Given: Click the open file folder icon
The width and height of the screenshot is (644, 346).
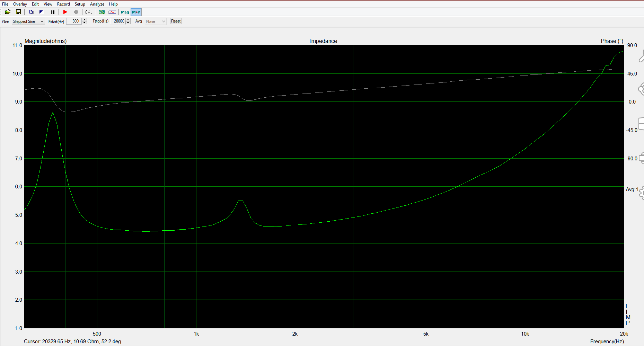Looking at the screenshot, I should pos(8,12).
